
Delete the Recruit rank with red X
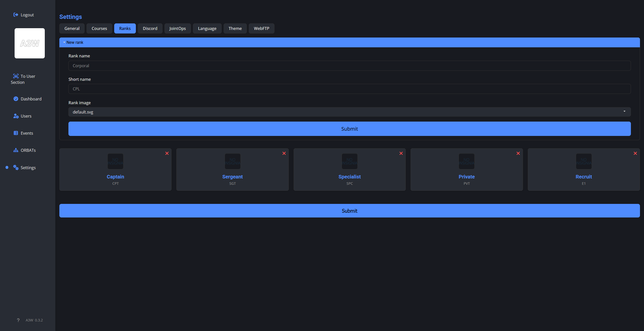pyautogui.click(x=635, y=153)
